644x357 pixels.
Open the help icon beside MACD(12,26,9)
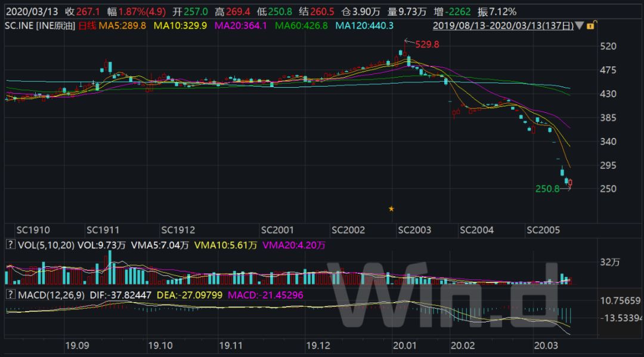10,295
